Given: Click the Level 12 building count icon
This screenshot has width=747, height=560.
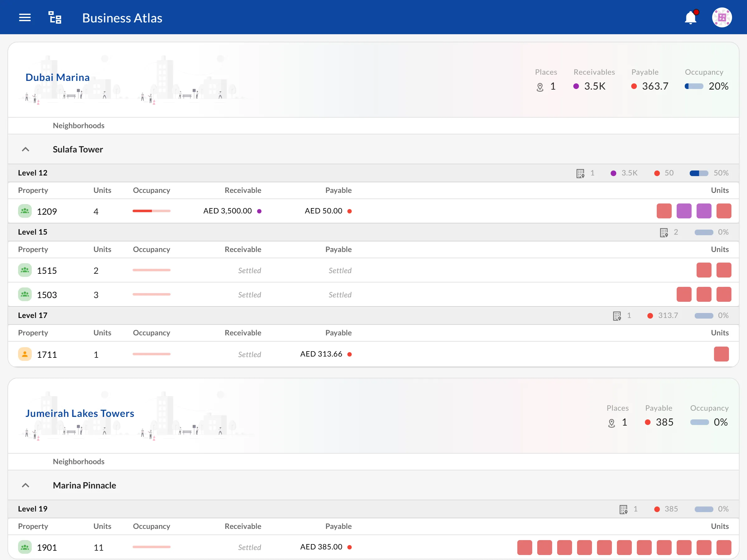Looking at the screenshot, I should 580,173.
